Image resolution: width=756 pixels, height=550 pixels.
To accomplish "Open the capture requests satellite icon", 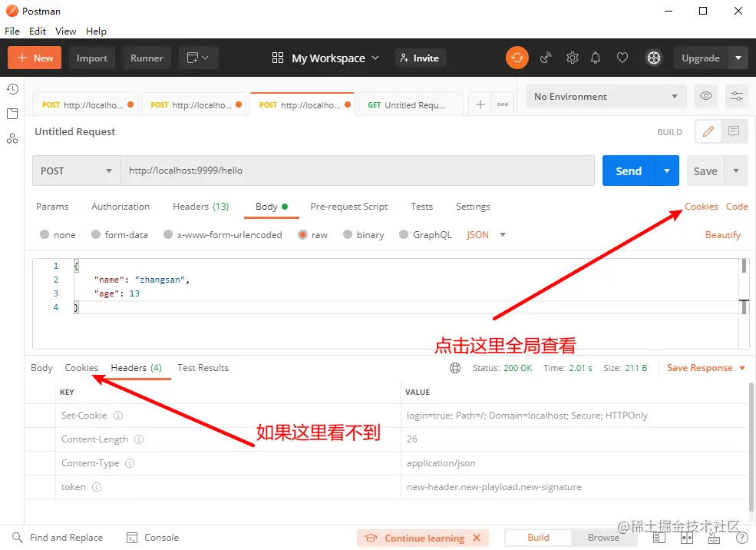I will coord(546,58).
